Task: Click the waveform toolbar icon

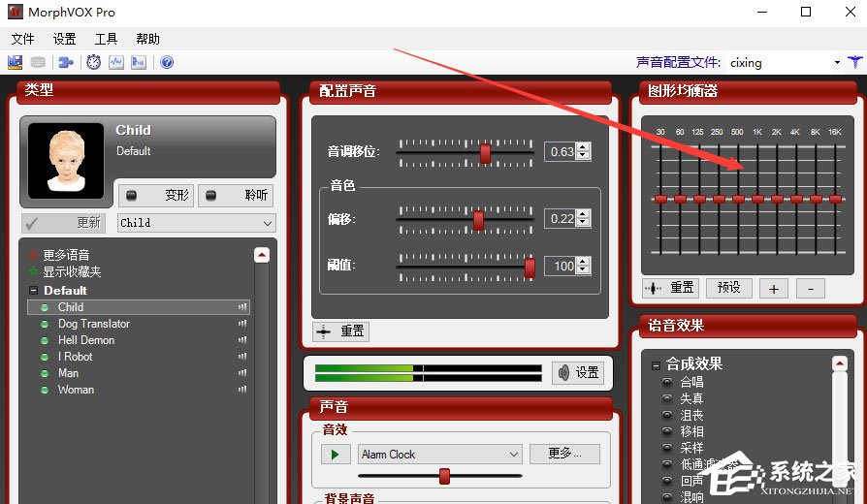Action: (x=116, y=62)
